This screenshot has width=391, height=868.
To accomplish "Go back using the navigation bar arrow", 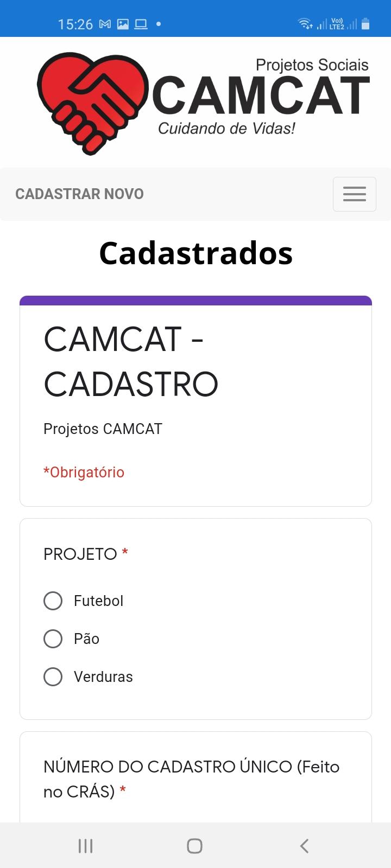I will coord(305,846).
